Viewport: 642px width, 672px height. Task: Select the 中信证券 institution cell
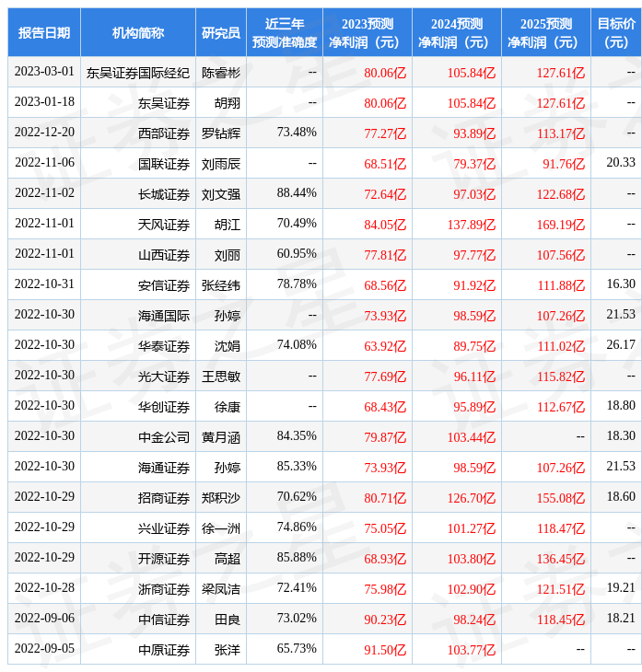pos(137,620)
